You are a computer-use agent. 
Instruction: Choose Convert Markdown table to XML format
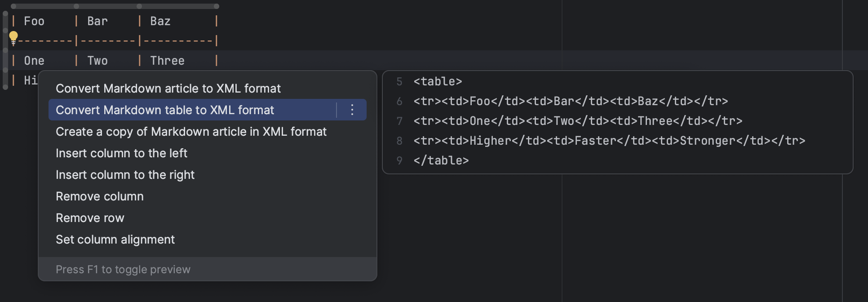click(165, 110)
